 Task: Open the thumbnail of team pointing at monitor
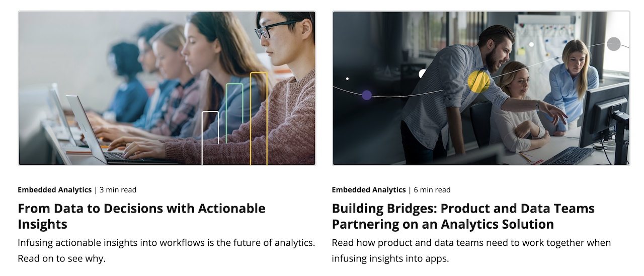(481, 88)
